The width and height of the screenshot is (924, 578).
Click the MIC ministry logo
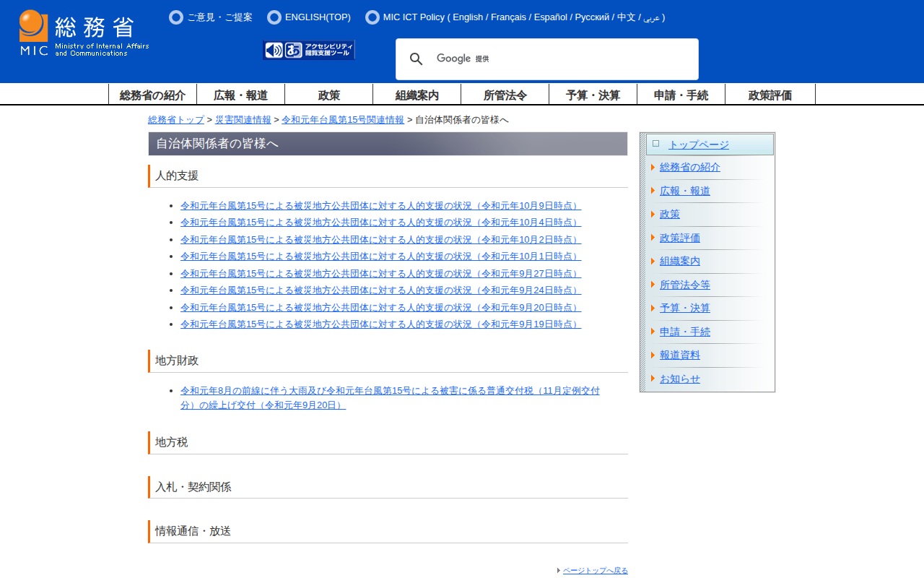(84, 33)
